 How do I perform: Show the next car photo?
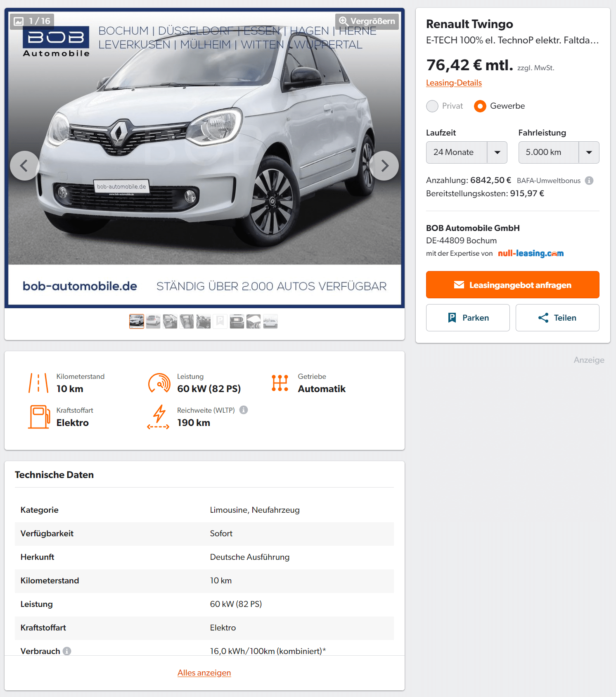384,166
